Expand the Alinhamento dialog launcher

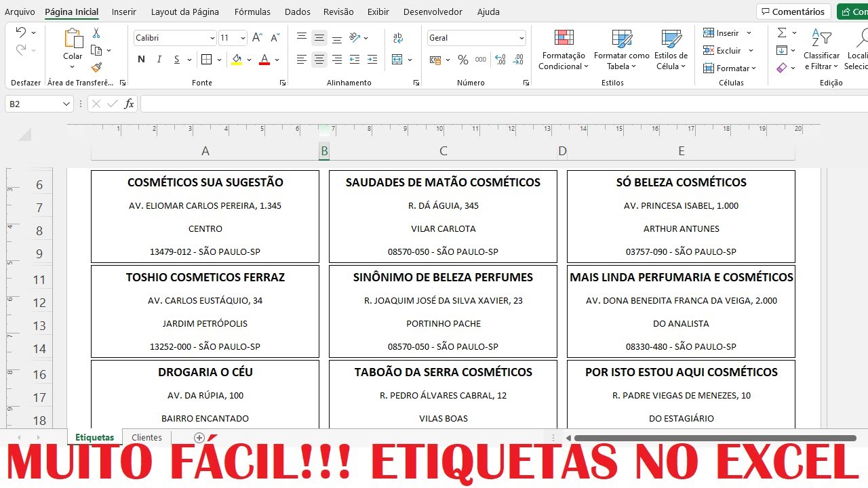[x=416, y=83]
